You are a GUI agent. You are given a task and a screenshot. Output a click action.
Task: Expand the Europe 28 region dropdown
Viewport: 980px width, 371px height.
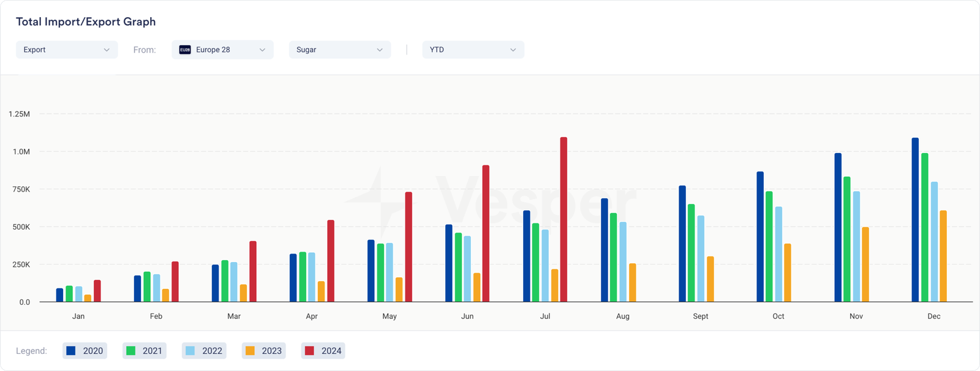[x=223, y=50]
